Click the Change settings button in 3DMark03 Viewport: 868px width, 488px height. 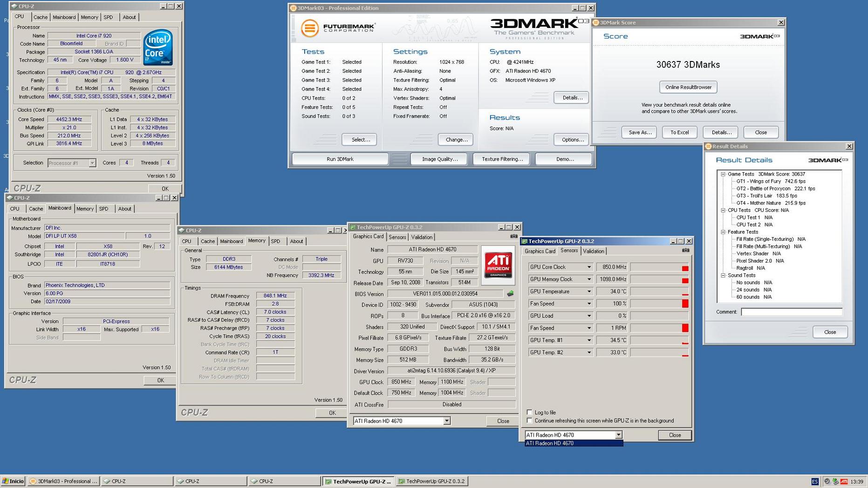point(456,140)
